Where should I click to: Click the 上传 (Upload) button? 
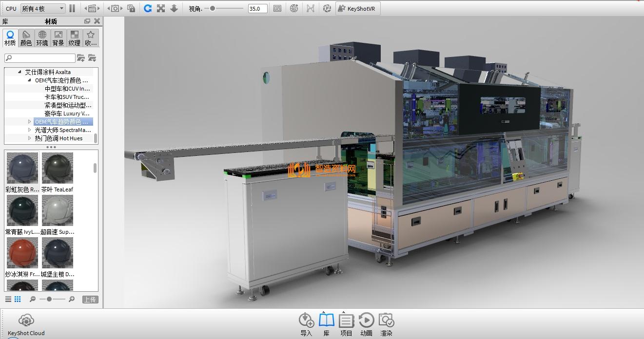[x=90, y=300]
